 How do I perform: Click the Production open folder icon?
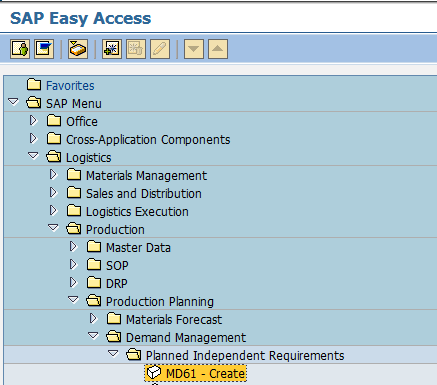tap(74, 229)
